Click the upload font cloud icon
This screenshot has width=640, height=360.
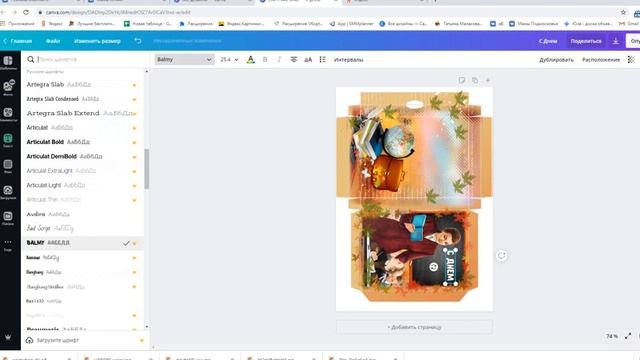point(29,340)
